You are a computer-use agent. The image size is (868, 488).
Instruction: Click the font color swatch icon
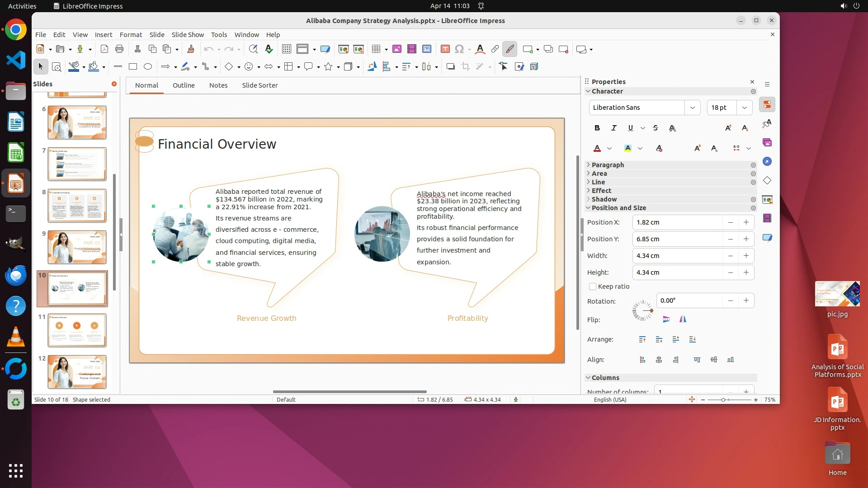tap(597, 148)
